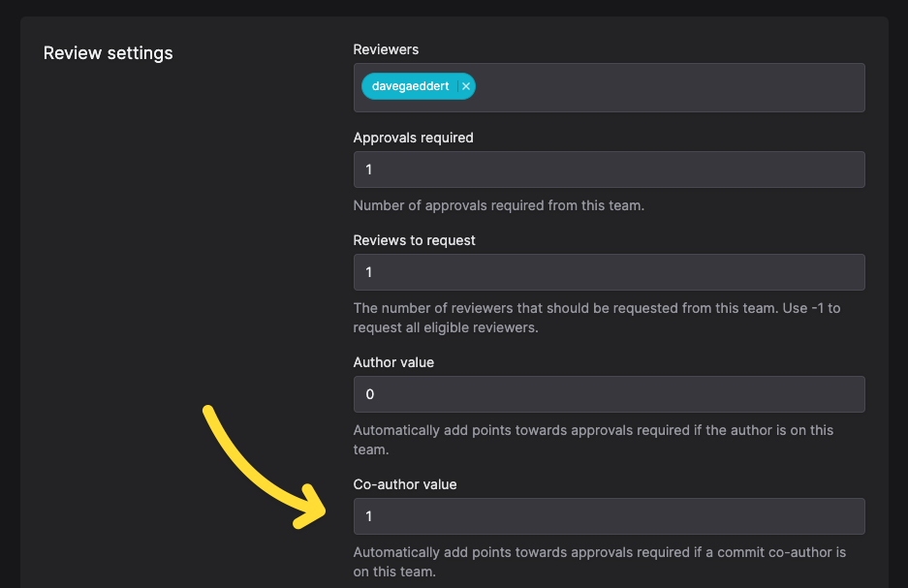908x588 pixels.
Task: Focus the Co-author value input
Action: [610, 516]
